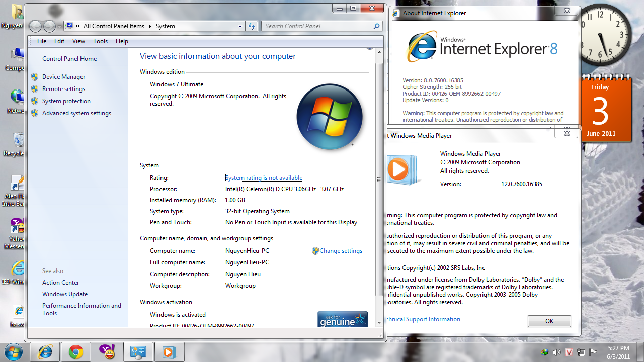Click the magnifier icon in Search Control Panel
Screen dimensions: 644x362
click(376, 26)
